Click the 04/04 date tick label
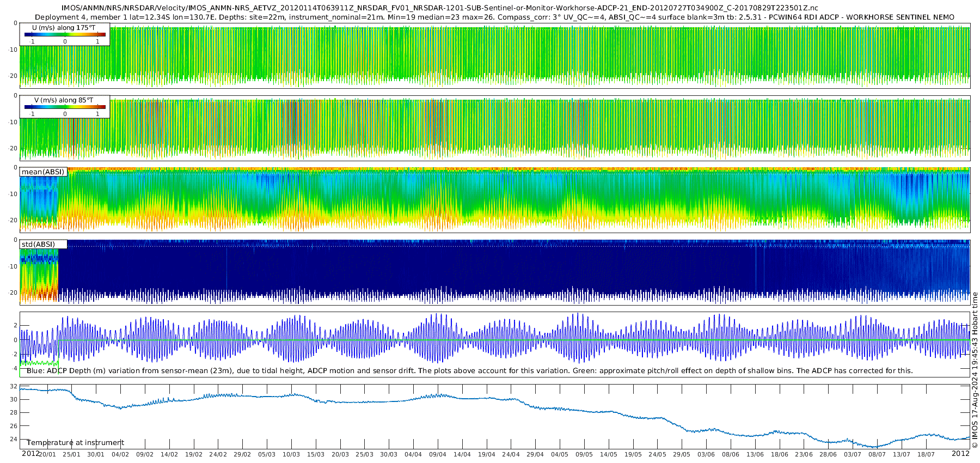The image size is (980, 463). [x=413, y=454]
